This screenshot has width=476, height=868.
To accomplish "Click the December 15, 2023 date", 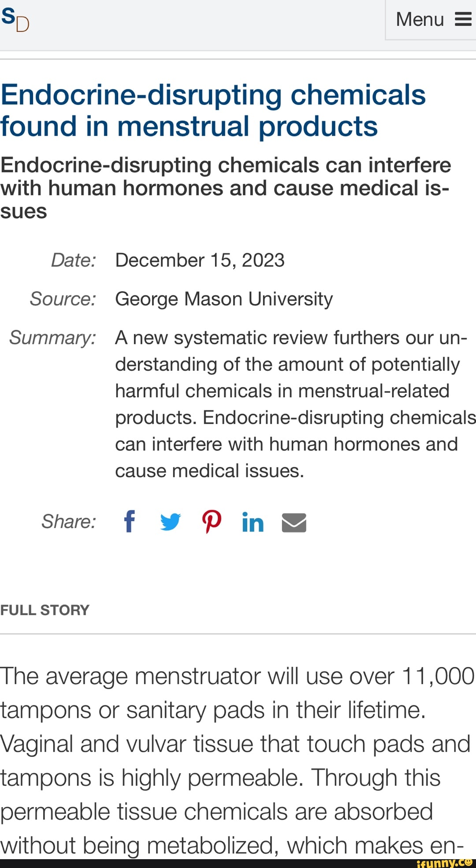I will coord(200,260).
